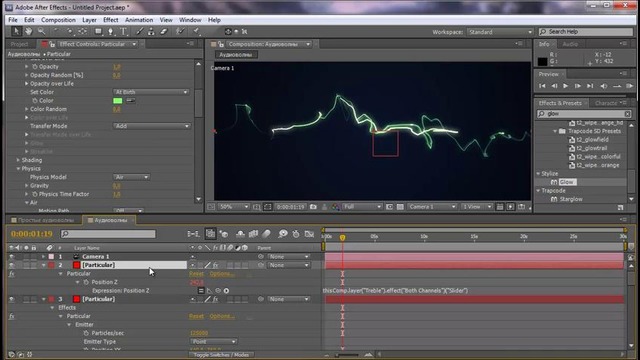
Task: Open the Workspace Standard dropdown
Action: (x=500, y=32)
